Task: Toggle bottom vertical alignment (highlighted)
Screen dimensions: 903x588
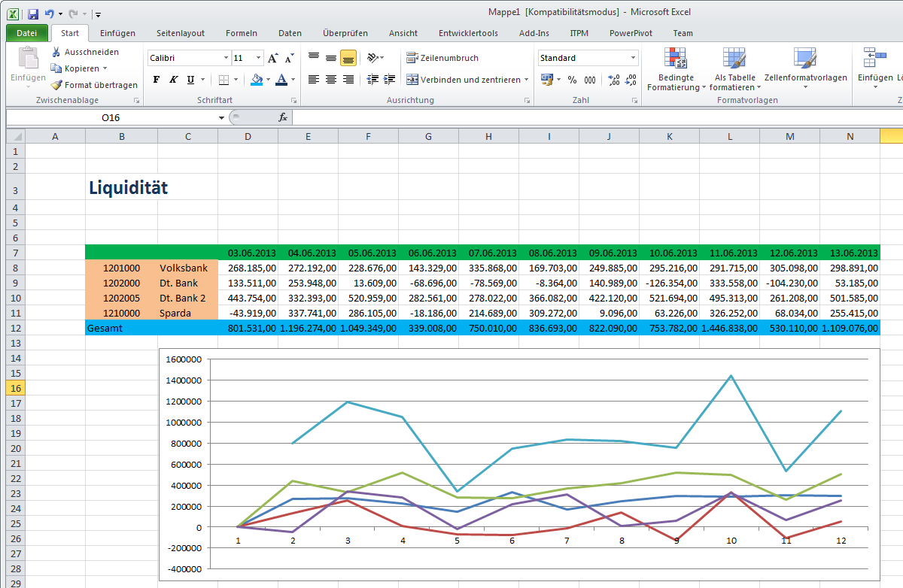Action: point(348,58)
